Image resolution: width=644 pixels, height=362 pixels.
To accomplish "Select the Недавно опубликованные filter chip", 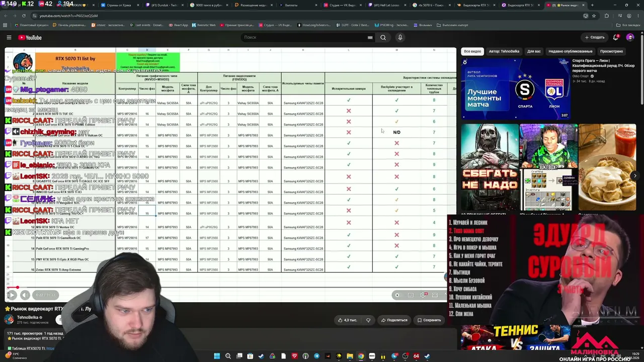I will [x=571, y=51].
